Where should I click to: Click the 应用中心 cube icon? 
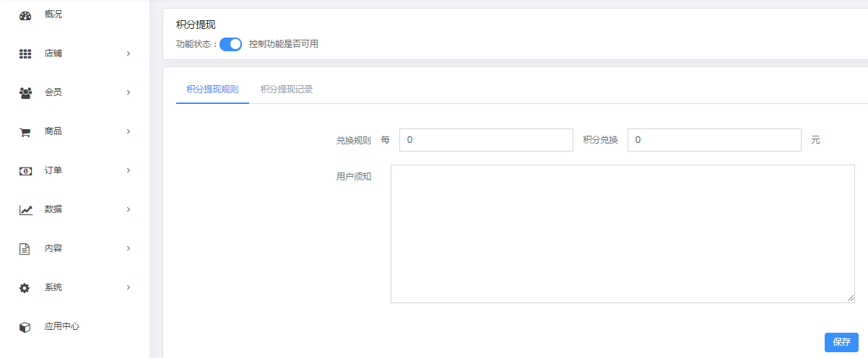coord(25,327)
